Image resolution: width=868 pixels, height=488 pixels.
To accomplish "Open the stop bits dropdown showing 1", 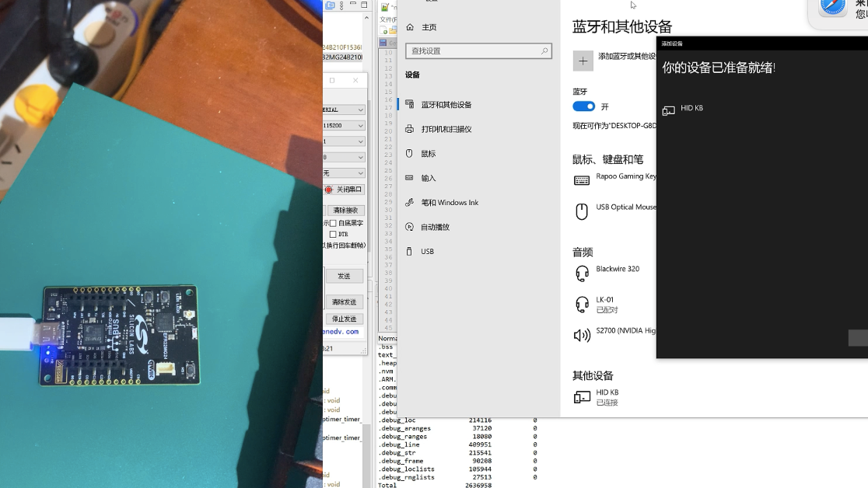I will pyautogui.click(x=344, y=141).
